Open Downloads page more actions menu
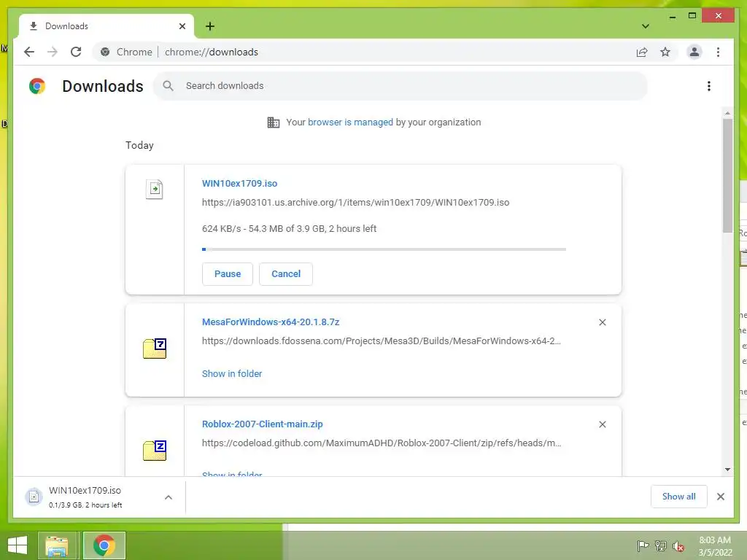Viewport: 747px width, 560px height. click(x=709, y=86)
